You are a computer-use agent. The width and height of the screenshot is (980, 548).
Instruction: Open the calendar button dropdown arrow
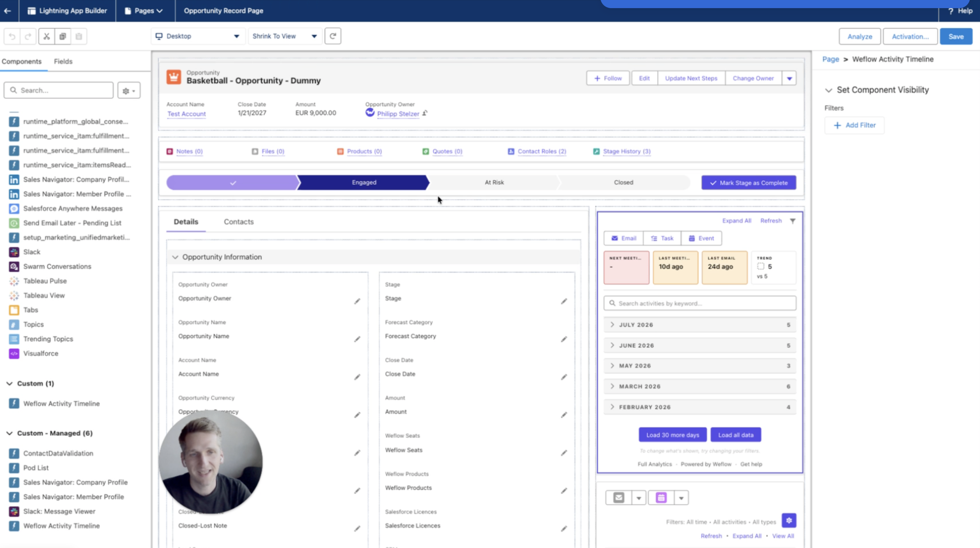tap(681, 498)
